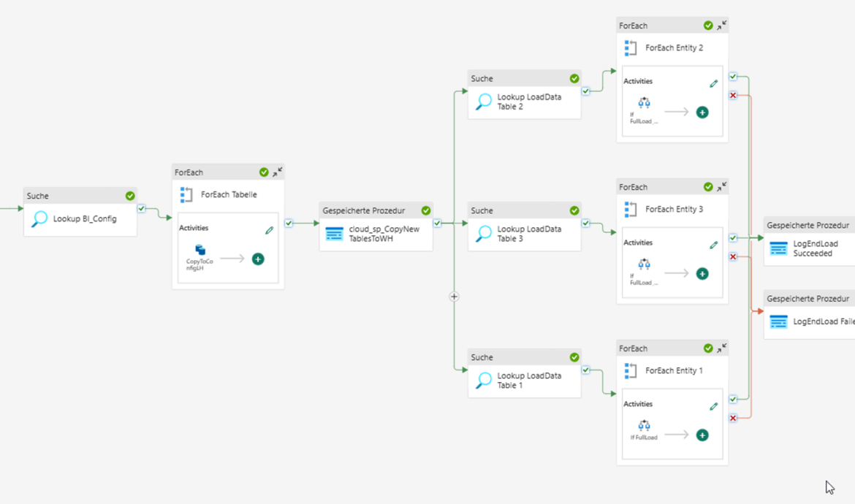The width and height of the screenshot is (855, 504).
Task: Click the failure output X of ForEach Entity 2
Action: pyautogui.click(x=733, y=96)
